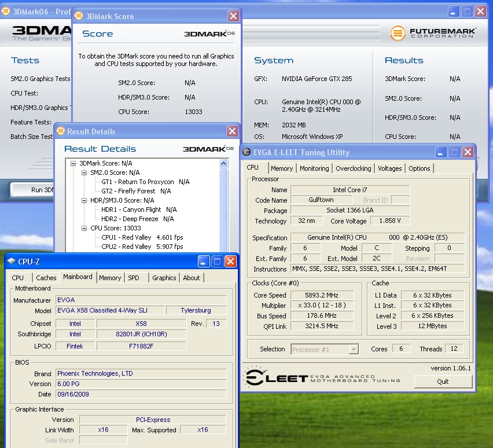Switch to SPD tab in CPU-Z
Screen dimensions: 493x448
pyautogui.click(x=134, y=278)
